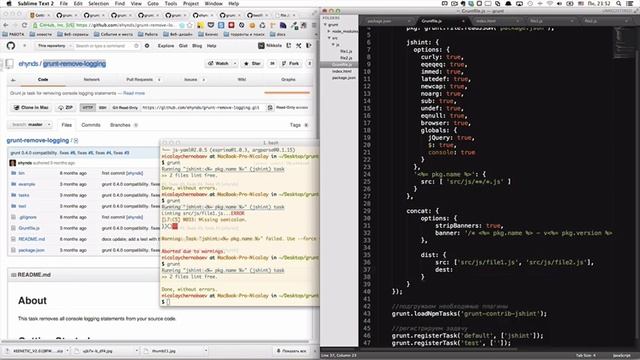Viewport: 640px width, 360px height.
Task: Download the repository ZIP button
Action: (65, 107)
